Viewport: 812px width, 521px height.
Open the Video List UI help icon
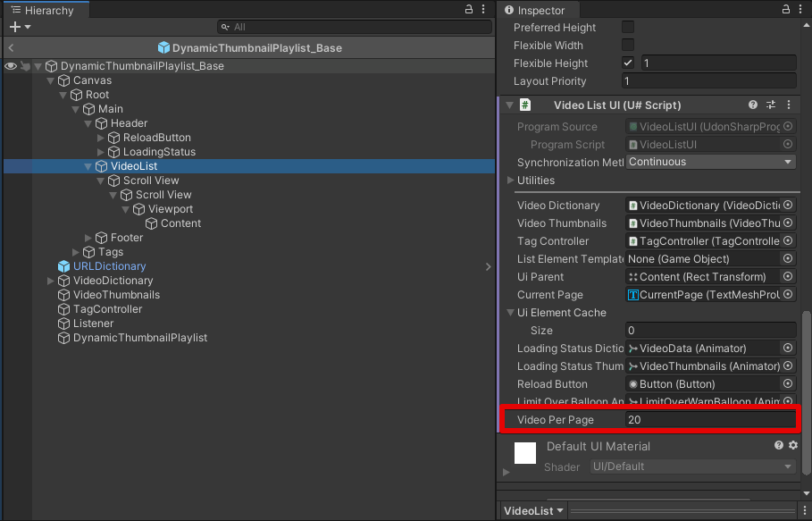pyautogui.click(x=753, y=105)
